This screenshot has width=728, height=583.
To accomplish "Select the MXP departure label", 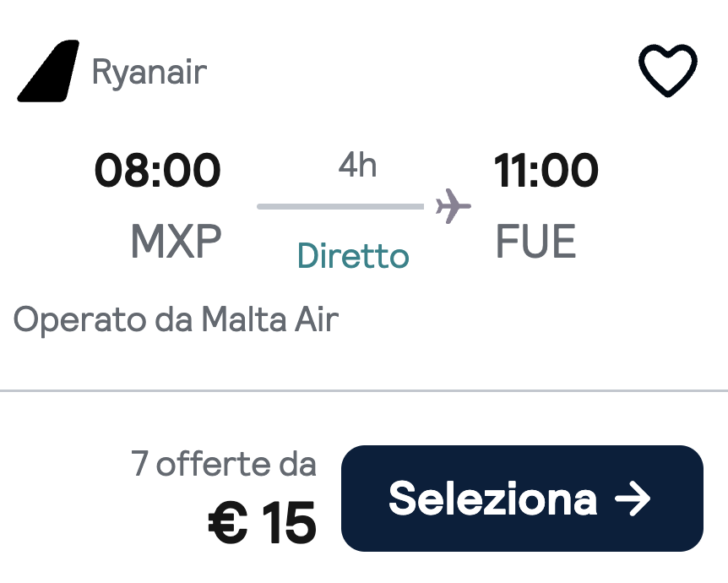I will (174, 241).
